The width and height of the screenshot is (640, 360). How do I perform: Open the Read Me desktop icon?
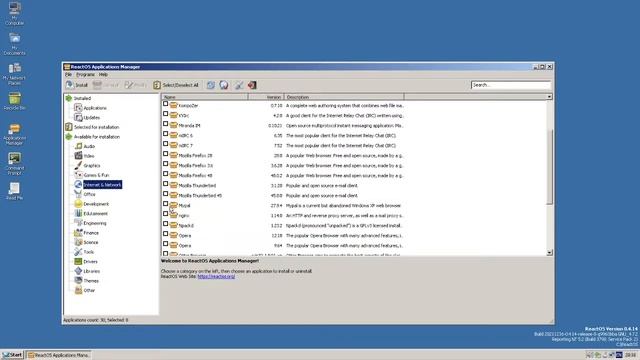point(15,191)
